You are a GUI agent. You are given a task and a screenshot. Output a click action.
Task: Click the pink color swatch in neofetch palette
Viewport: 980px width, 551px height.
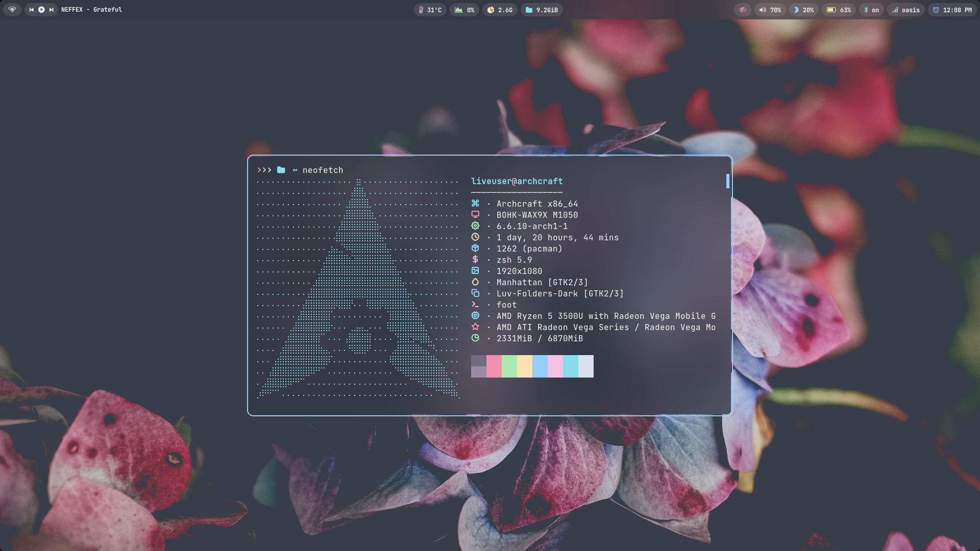tap(494, 366)
